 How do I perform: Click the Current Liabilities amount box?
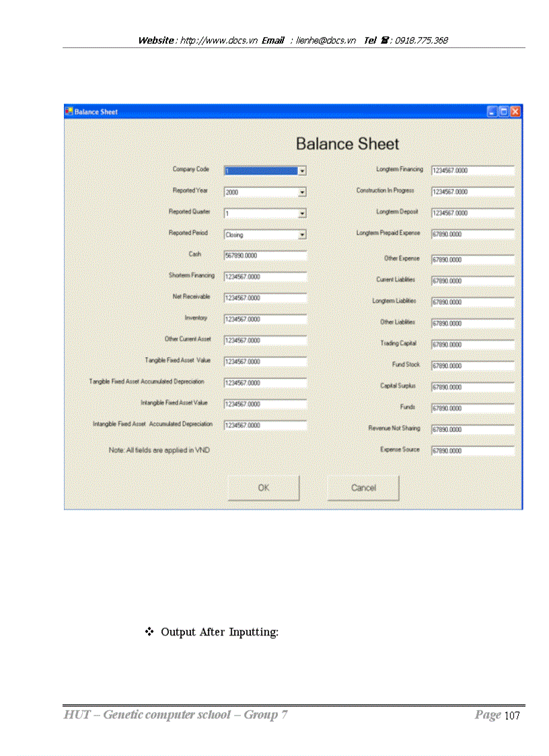coord(472,281)
